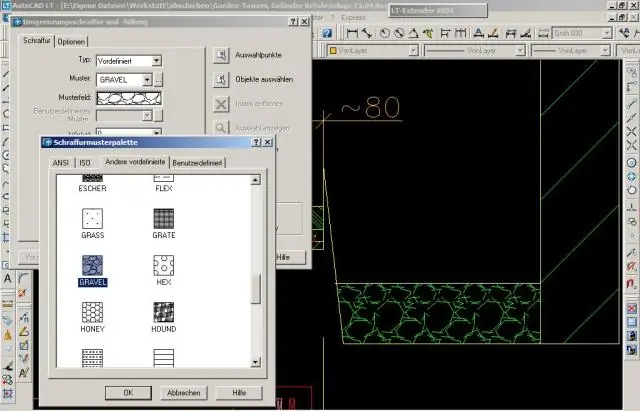This screenshot has width=640, height=411.
Task: Confirm pattern palette with OK
Action: tap(128, 393)
